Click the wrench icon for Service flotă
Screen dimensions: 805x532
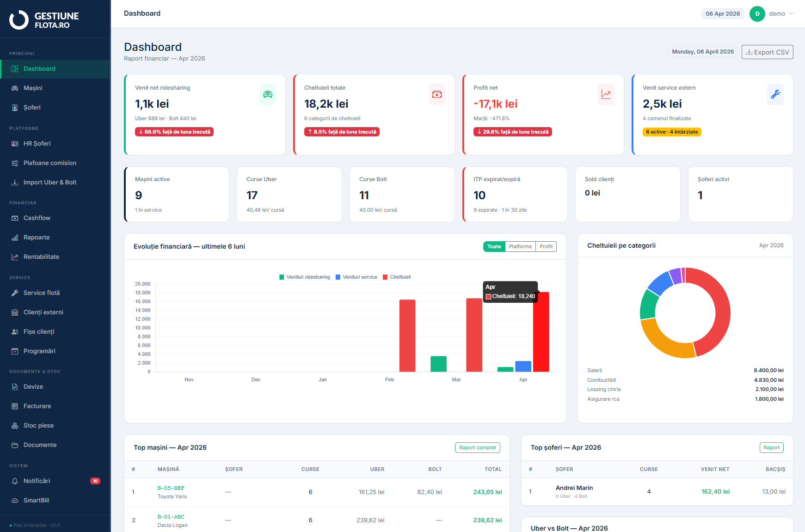(15, 293)
